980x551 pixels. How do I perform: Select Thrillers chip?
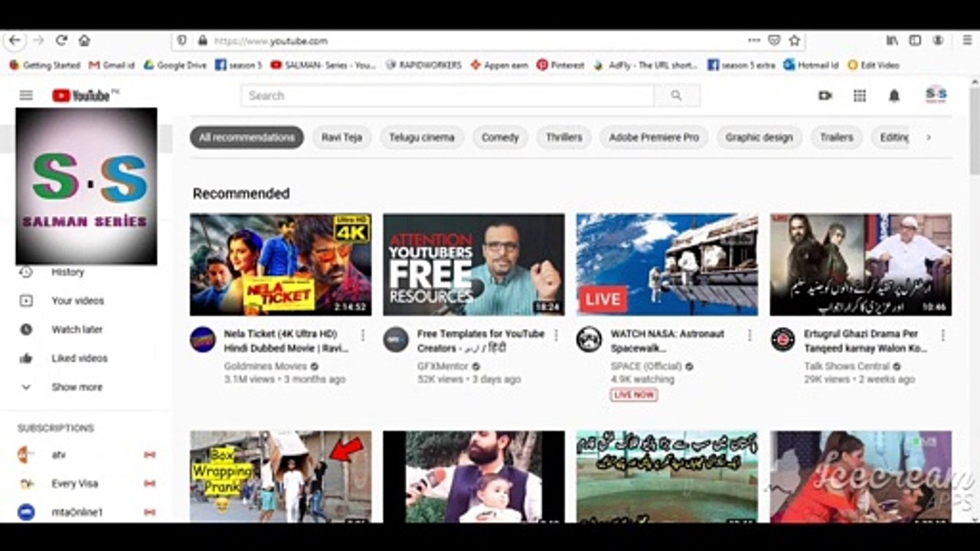pyautogui.click(x=563, y=138)
